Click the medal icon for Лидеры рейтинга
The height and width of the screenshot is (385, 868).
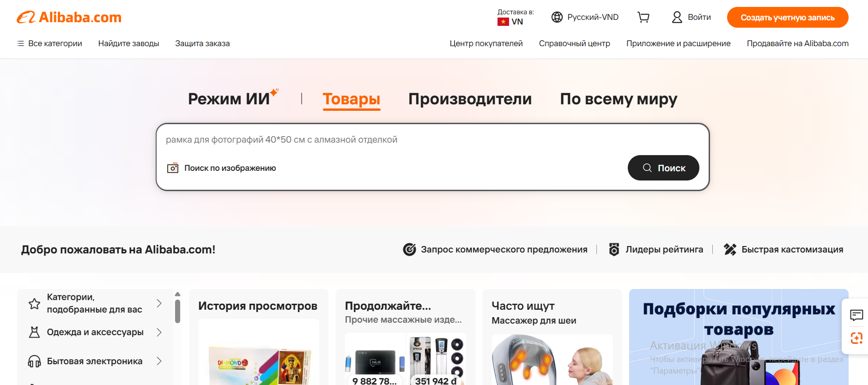pos(614,249)
